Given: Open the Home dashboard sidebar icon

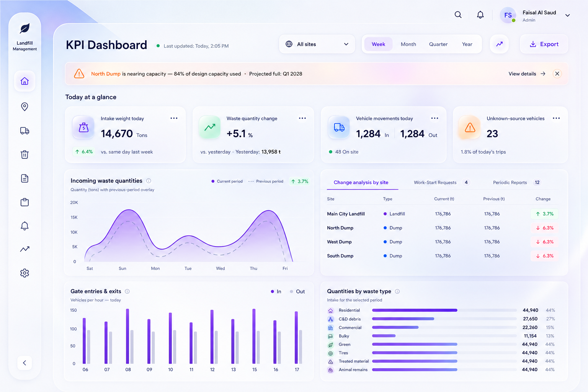Looking at the screenshot, I should coord(24,81).
